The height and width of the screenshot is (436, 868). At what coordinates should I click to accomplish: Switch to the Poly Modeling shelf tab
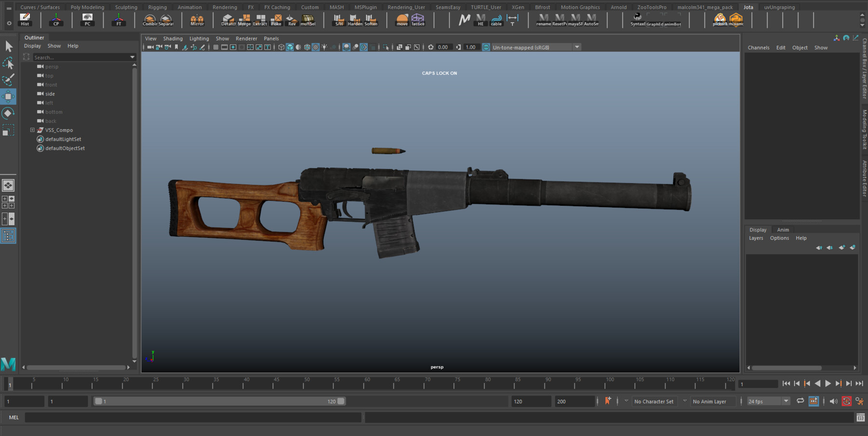[87, 7]
